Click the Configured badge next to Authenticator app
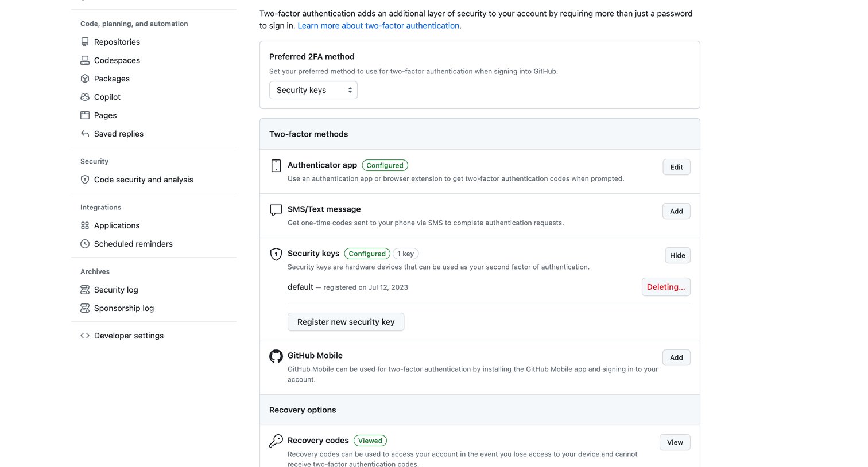 [385, 165]
